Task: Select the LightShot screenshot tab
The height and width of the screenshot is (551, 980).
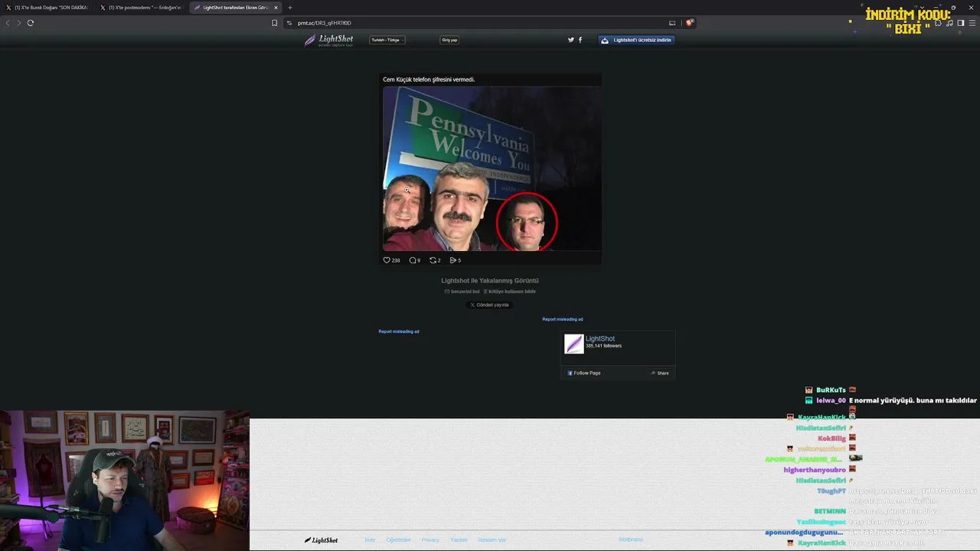Action: tap(236, 8)
